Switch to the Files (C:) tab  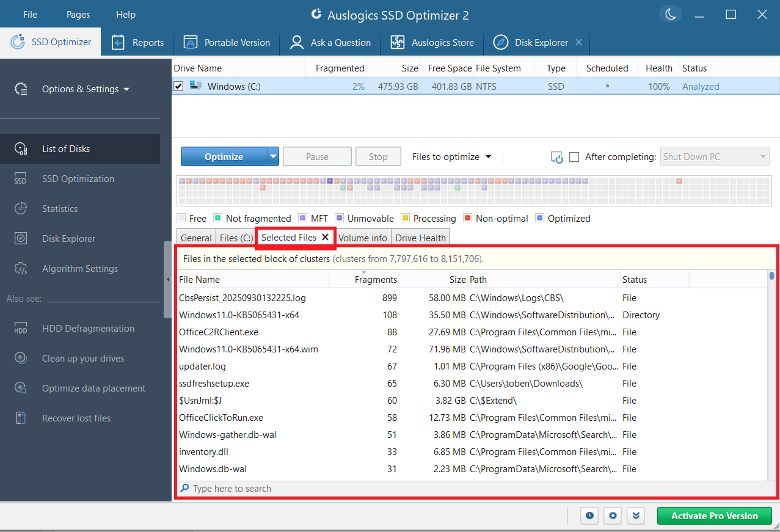click(236, 238)
